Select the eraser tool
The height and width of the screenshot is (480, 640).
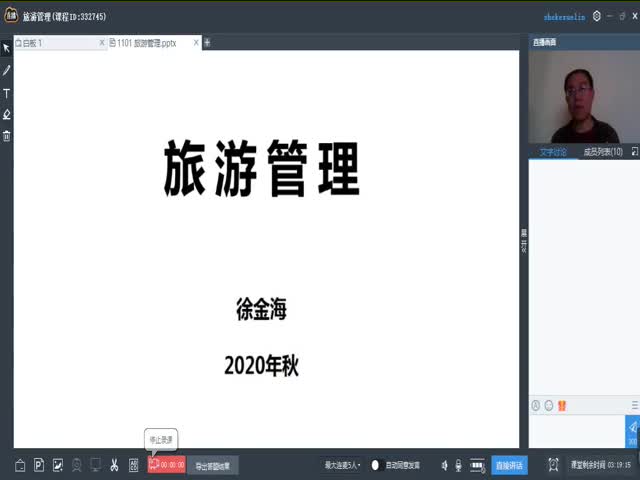(6, 115)
